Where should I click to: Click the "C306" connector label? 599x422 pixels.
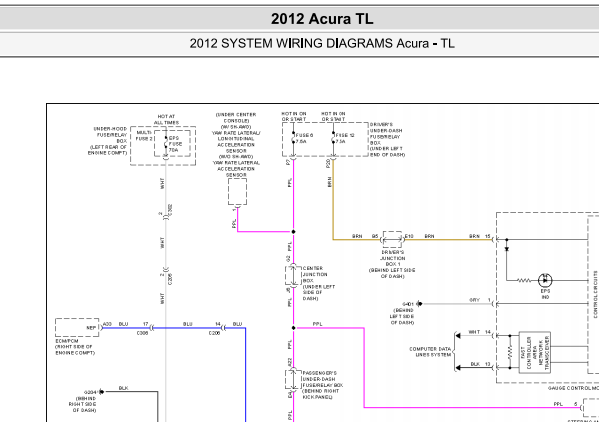click(142, 333)
